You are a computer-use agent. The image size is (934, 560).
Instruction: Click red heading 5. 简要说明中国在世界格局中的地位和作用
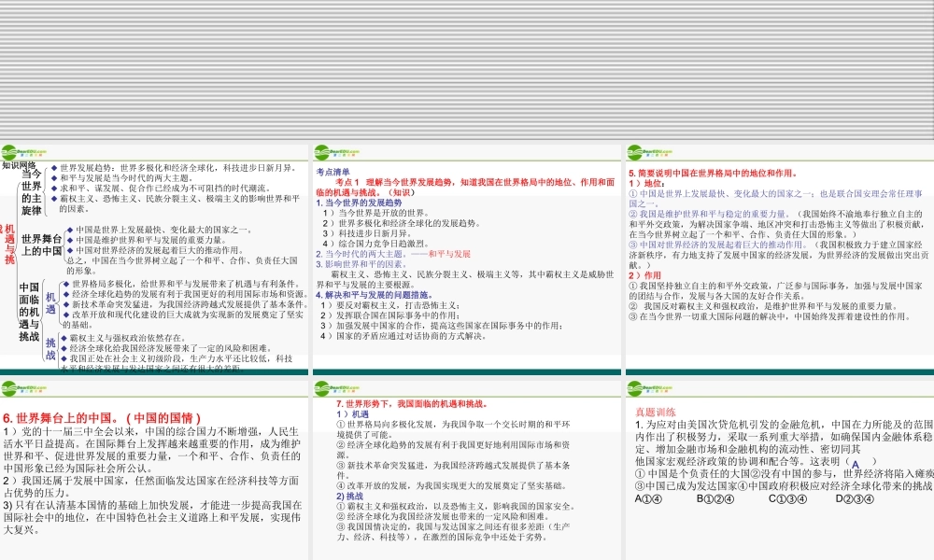(713, 174)
